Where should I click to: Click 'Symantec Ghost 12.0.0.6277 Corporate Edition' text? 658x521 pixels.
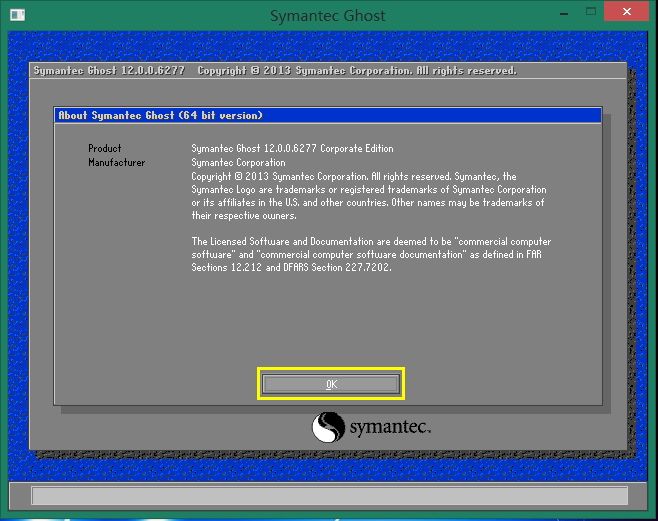[x=292, y=148]
